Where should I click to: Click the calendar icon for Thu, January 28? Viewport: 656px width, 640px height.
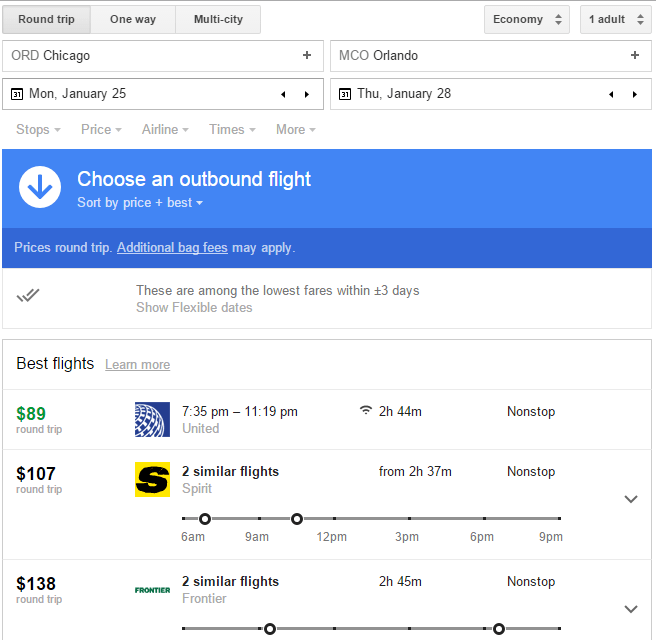coord(345,94)
